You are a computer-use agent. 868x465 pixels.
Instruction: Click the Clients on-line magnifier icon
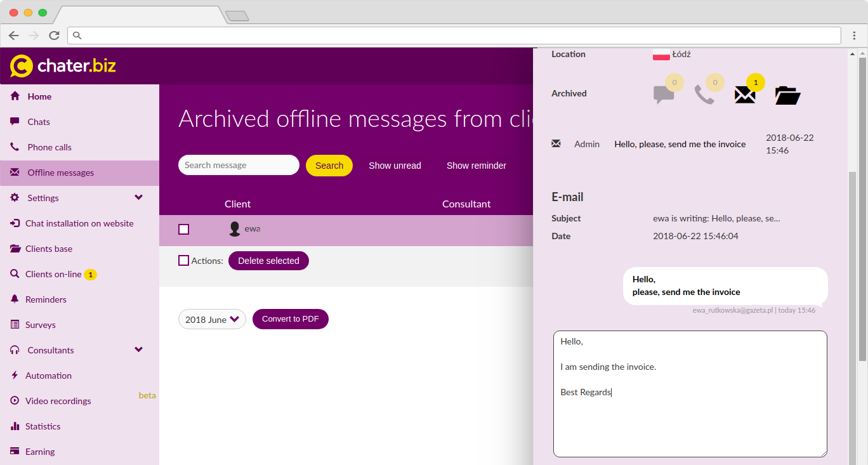(15, 273)
